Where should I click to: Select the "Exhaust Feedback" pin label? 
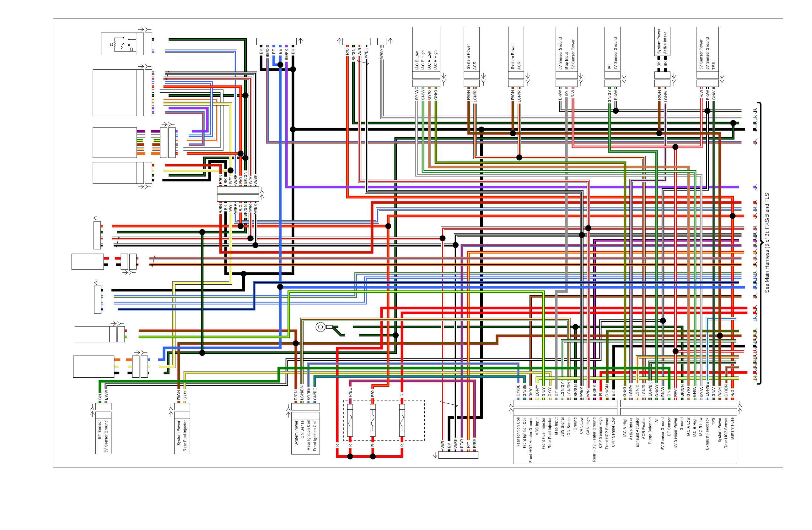click(707, 434)
